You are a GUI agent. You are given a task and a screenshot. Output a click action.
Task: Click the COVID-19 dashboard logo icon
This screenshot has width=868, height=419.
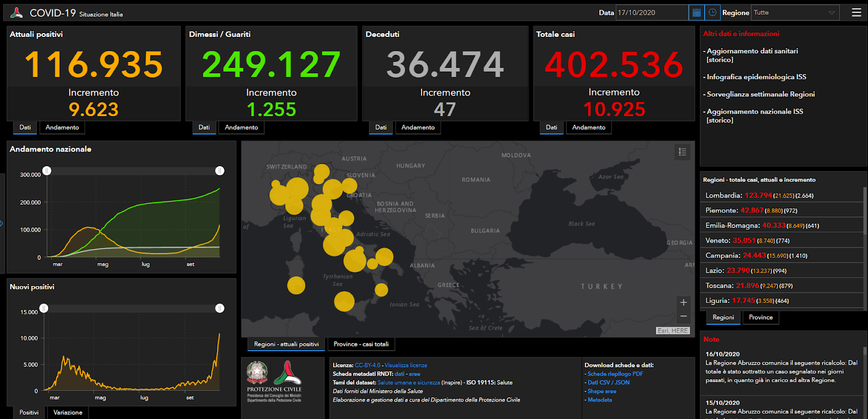click(x=17, y=12)
